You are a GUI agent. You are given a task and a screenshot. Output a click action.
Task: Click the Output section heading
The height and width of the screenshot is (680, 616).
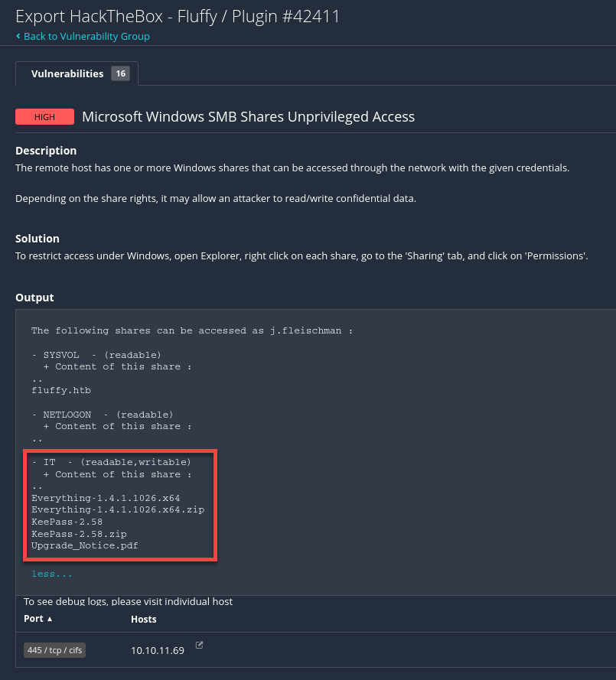click(x=34, y=298)
